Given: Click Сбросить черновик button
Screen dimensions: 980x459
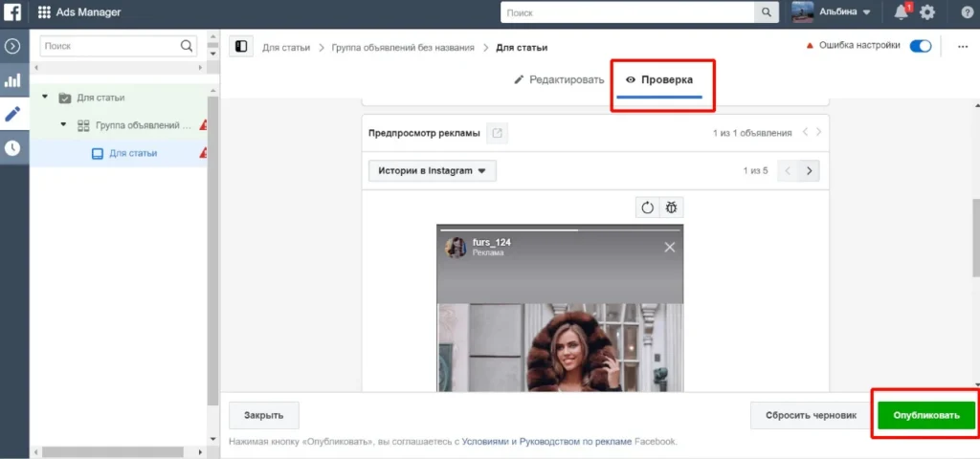Looking at the screenshot, I should click(x=811, y=415).
